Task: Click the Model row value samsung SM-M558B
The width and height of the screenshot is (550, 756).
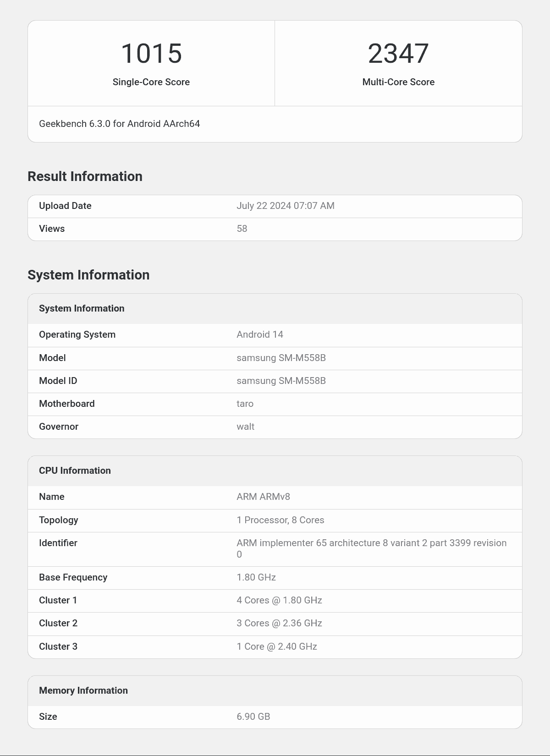Action: (x=281, y=358)
